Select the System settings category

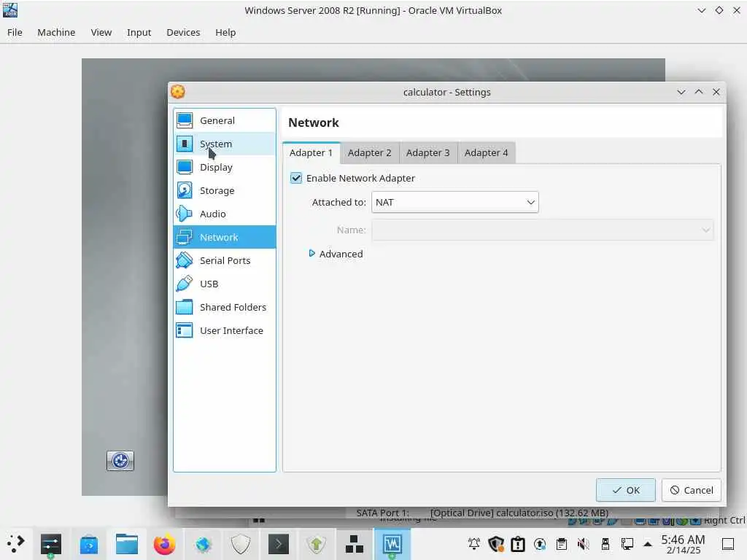click(225, 144)
